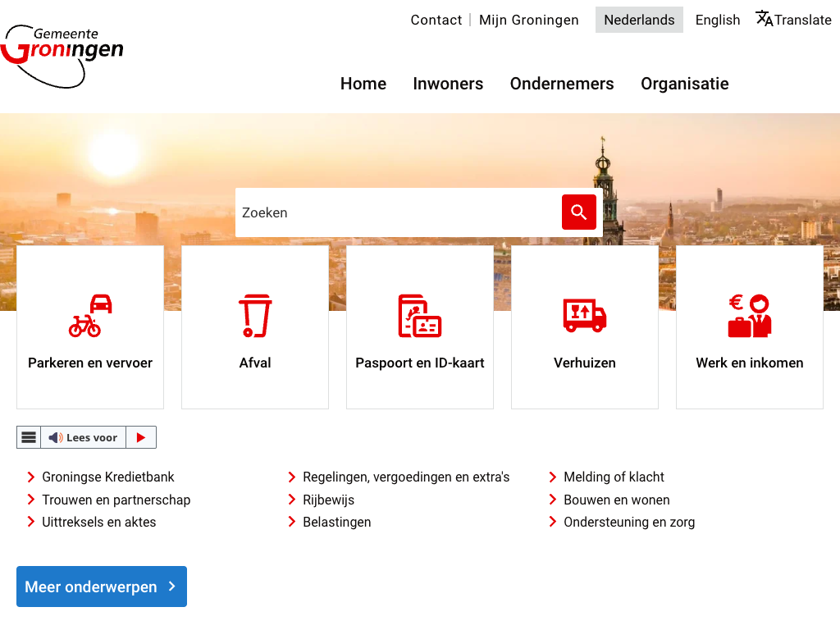Select the Afval trash bin icon

pos(255,316)
